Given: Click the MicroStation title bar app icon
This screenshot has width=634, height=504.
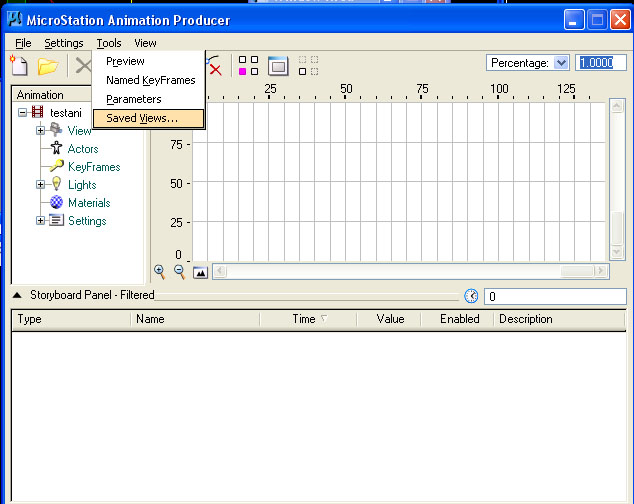Looking at the screenshot, I should (15, 19).
